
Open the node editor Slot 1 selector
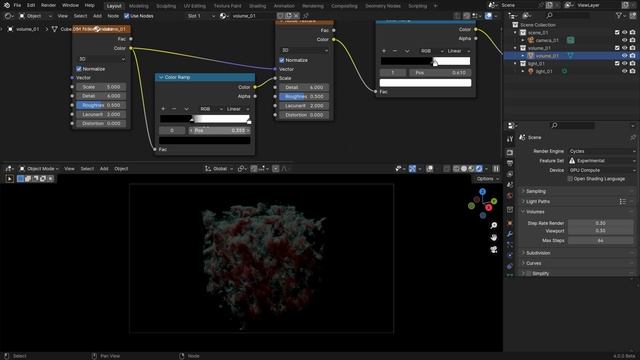[200, 16]
